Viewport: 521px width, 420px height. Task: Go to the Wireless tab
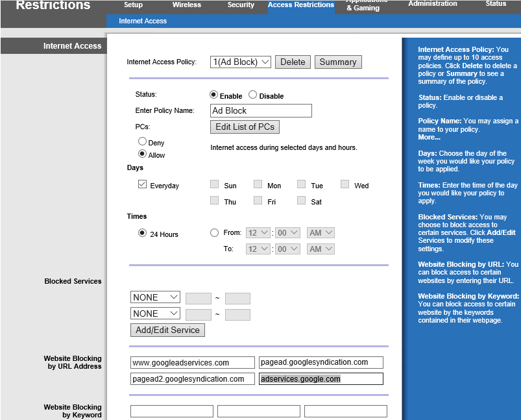(x=187, y=5)
